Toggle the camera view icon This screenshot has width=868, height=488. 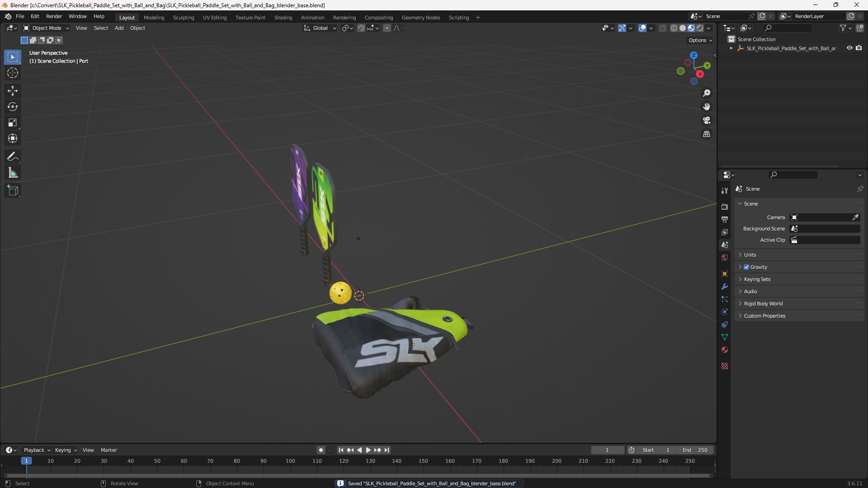[x=707, y=120]
